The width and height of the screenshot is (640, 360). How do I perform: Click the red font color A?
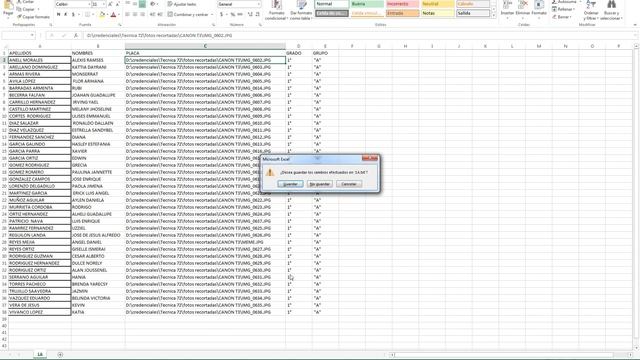click(x=113, y=15)
